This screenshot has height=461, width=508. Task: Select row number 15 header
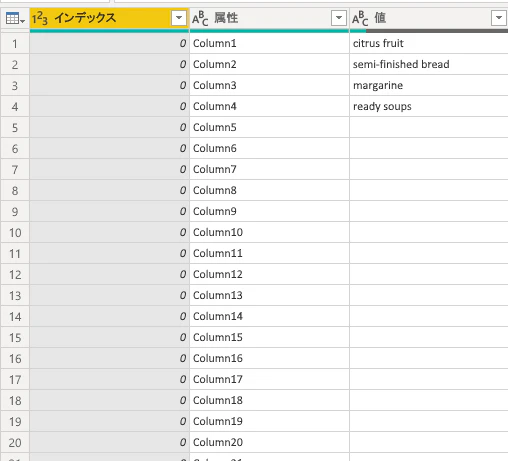[x=15, y=337]
